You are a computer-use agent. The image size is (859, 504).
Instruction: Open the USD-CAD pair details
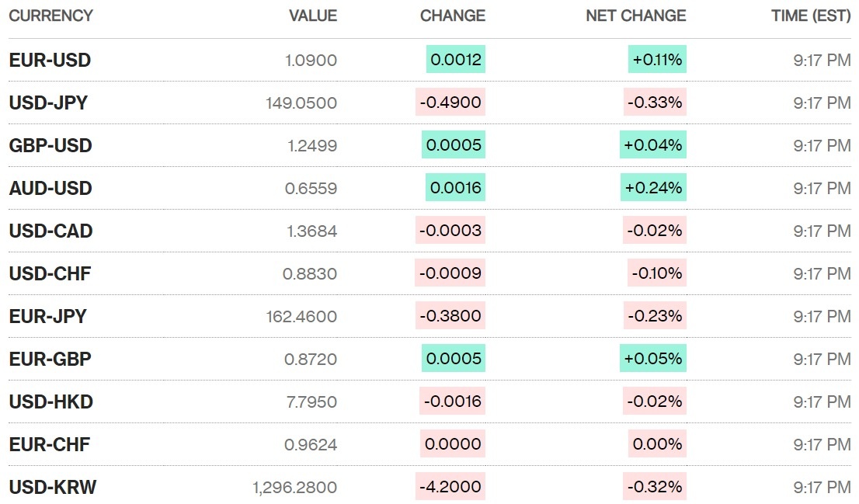point(50,231)
